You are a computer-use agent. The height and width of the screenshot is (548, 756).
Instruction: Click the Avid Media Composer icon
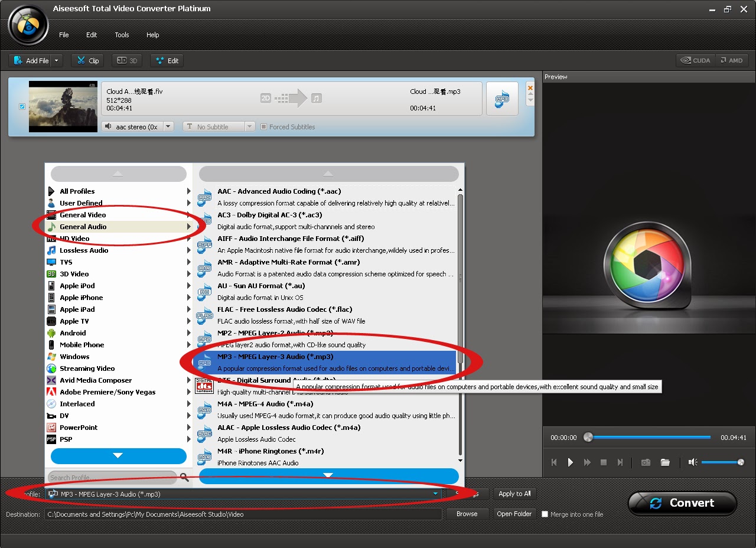(x=51, y=380)
